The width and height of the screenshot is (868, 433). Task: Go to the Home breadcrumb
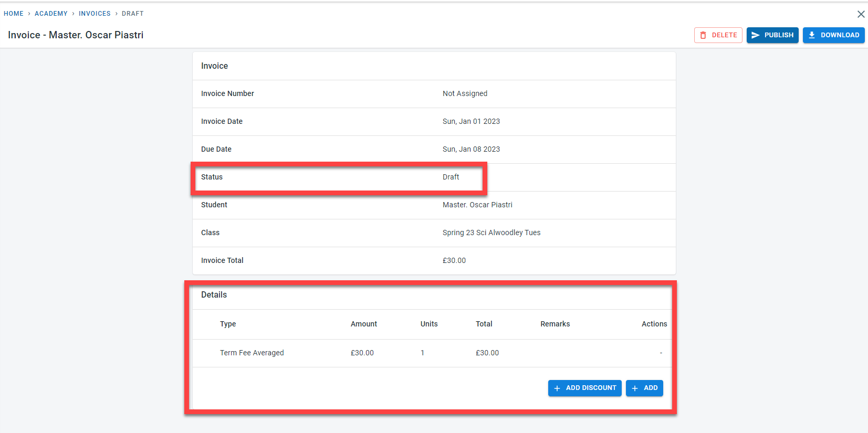[x=14, y=14]
